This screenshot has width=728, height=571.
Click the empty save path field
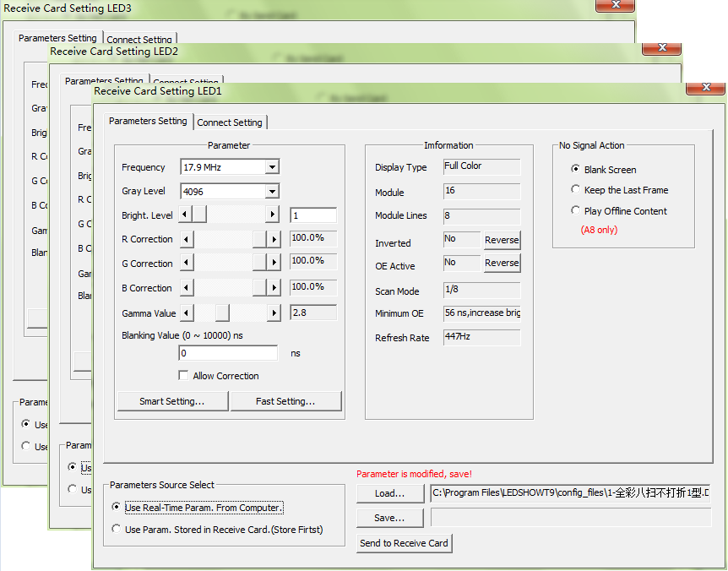pos(571,517)
